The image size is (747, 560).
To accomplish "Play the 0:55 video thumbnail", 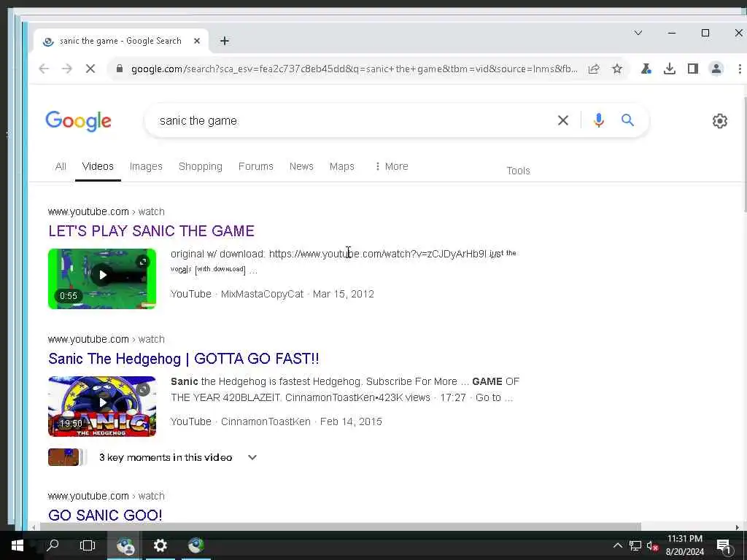I will pyautogui.click(x=102, y=279).
